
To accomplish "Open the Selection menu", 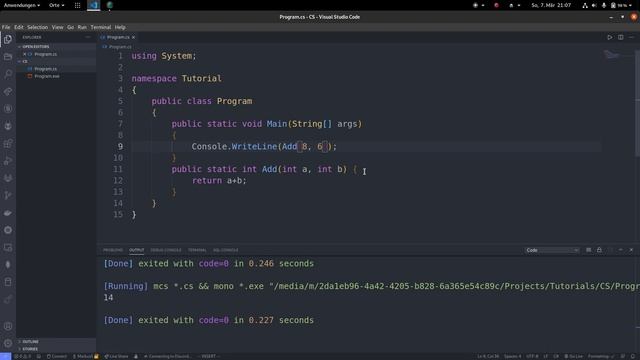I will tap(38, 27).
